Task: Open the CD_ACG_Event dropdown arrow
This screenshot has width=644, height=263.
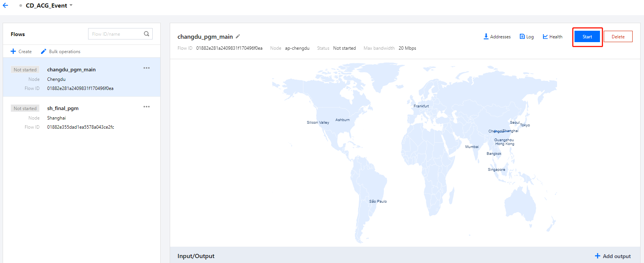Action: coord(71,5)
